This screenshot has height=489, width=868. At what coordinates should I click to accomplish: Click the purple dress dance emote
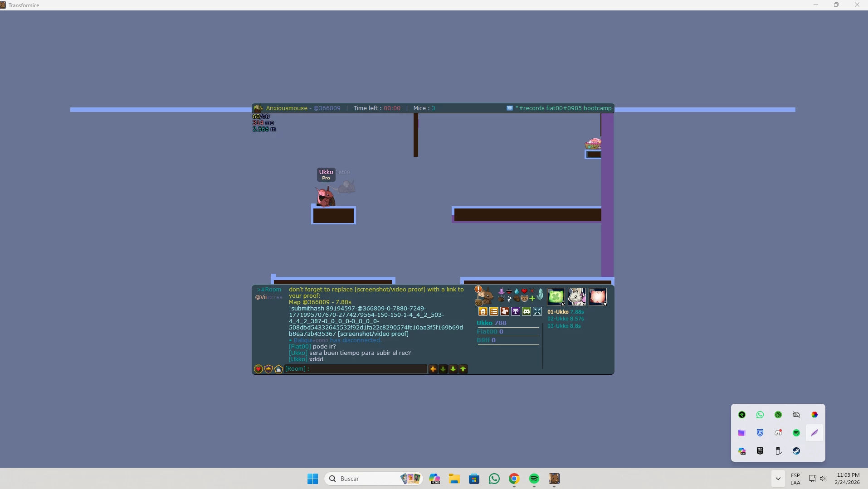click(x=501, y=291)
